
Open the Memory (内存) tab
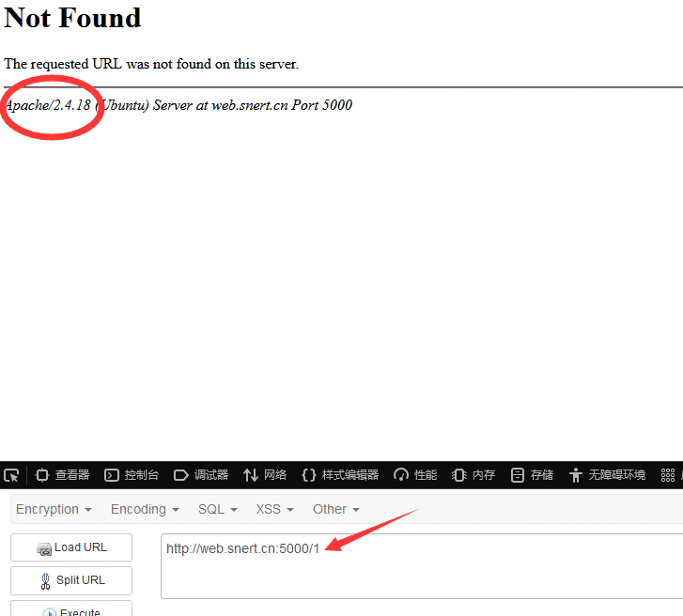click(473, 475)
